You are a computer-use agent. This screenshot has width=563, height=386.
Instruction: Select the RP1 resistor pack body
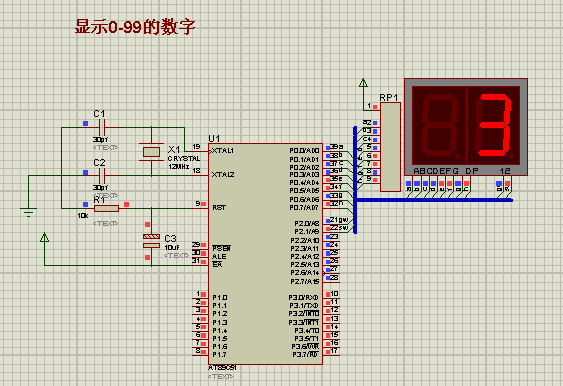click(390, 147)
